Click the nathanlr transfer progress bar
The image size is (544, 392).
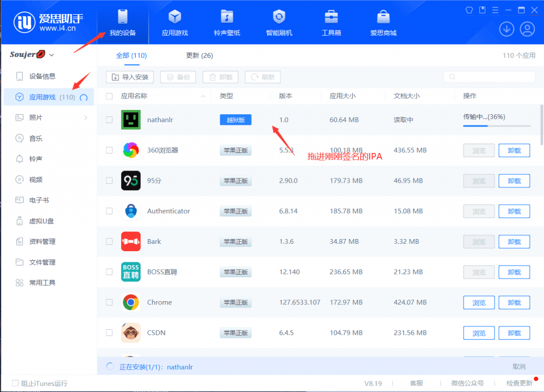pos(497,126)
